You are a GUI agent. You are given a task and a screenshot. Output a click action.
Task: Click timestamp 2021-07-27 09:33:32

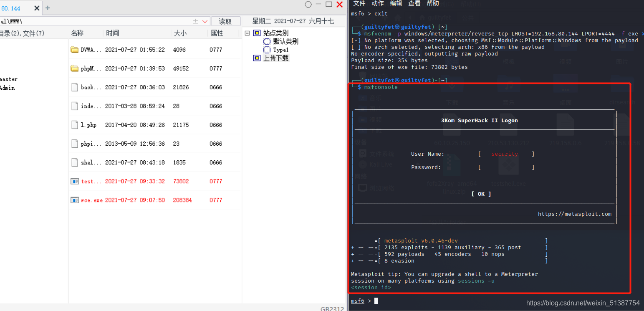(135, 181)
